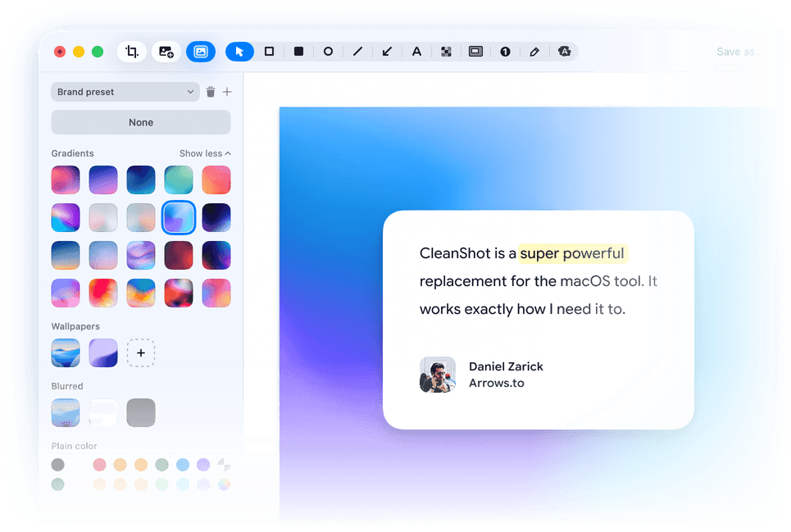Select the pixelate blur tool
791x532 pixels.
[446, 52]
